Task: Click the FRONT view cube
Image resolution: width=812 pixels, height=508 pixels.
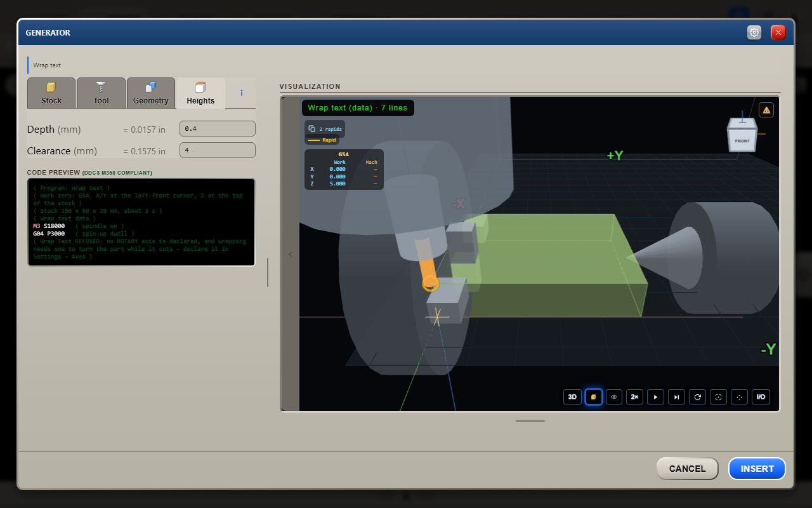Action: pyautogui.click(x=742, y=135)
